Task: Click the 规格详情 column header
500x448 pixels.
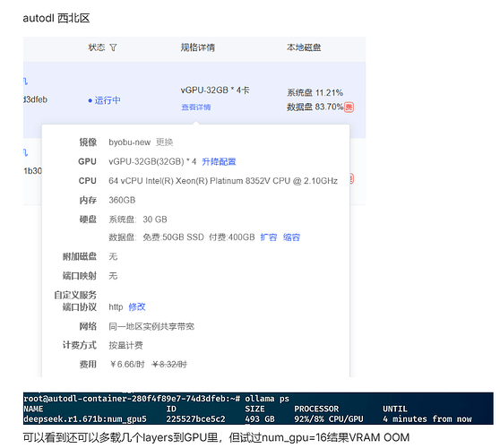Action: point(198,47)
